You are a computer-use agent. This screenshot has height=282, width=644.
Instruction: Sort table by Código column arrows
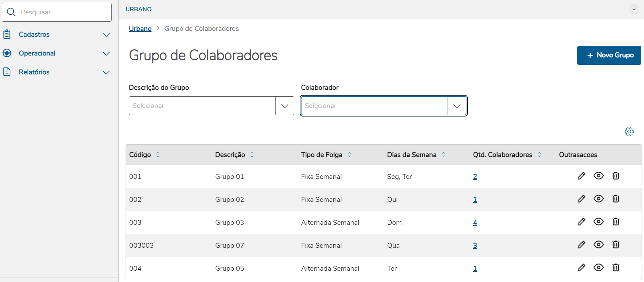[x=158, y=155]
